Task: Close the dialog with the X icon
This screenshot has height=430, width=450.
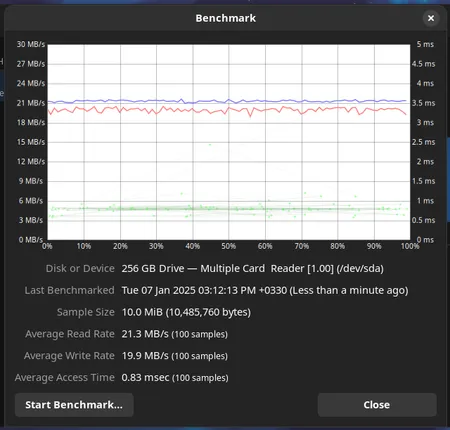Action: pos(431,18)
